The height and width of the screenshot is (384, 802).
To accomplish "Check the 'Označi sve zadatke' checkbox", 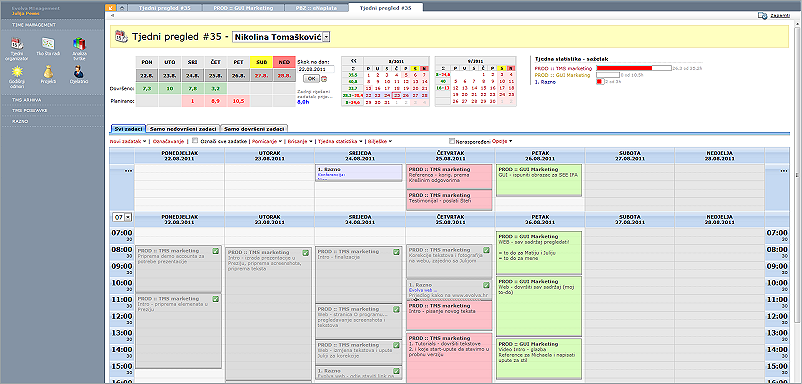I will [194, 140].
